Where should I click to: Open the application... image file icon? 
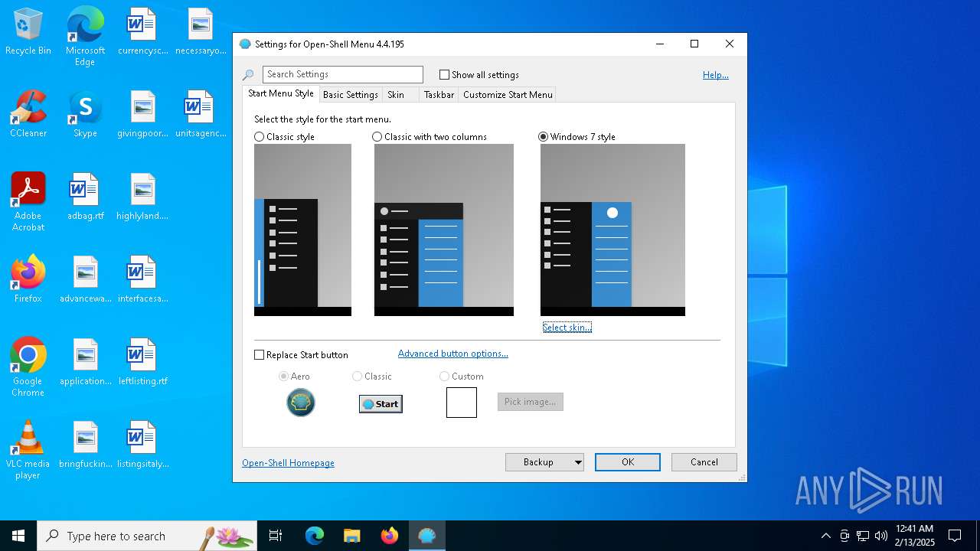pos(85,363)
